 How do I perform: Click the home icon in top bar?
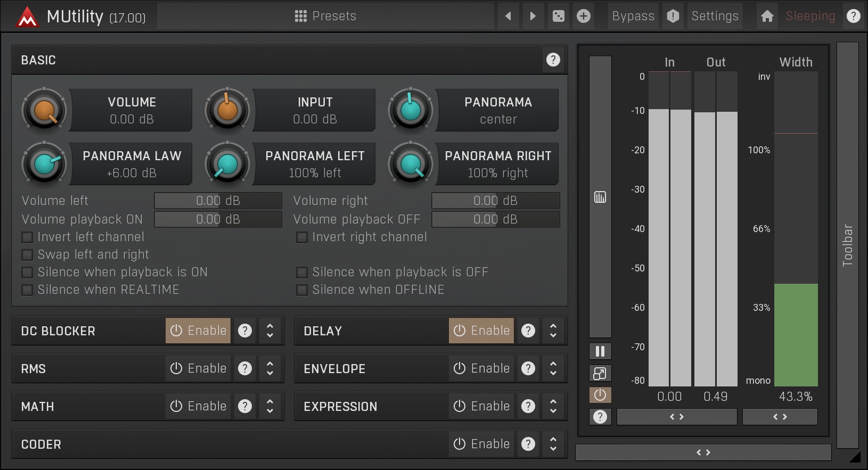point(767,16)
